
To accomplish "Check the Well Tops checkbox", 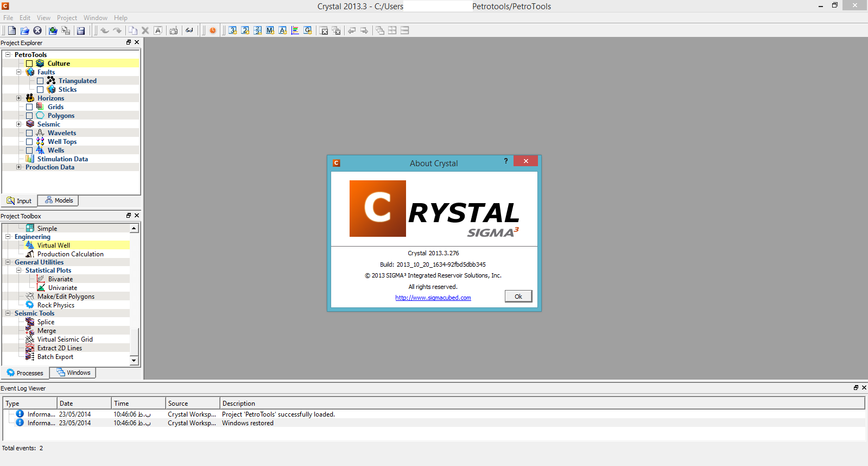I will coord(29,142).
